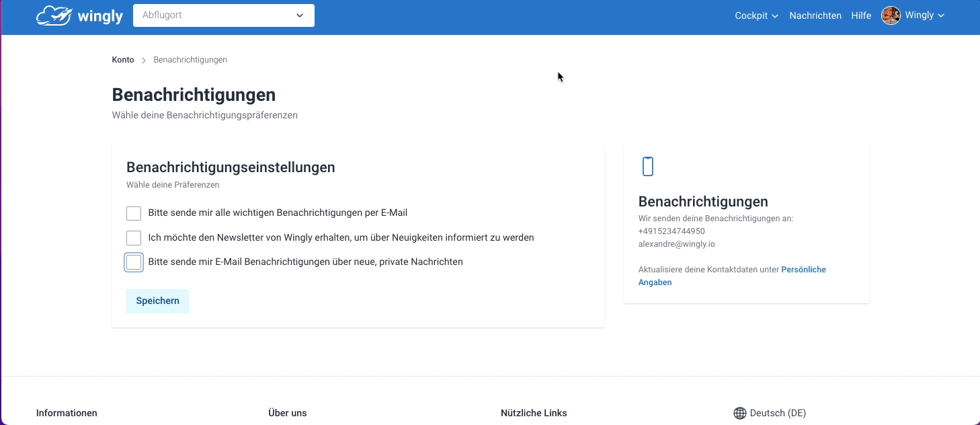Open Nachrichten in the top navigation
Viewport: 980px width, 425px height.
(x=815, y=15)
